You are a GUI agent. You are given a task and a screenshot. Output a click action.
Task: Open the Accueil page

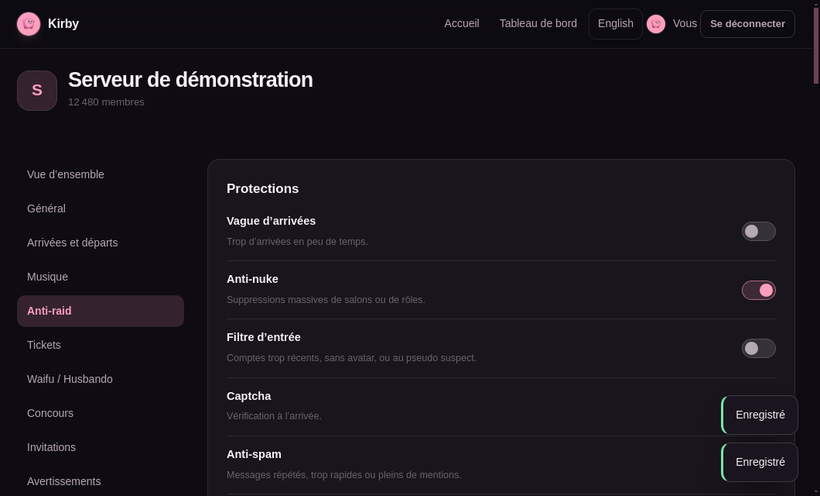(461, 24)
